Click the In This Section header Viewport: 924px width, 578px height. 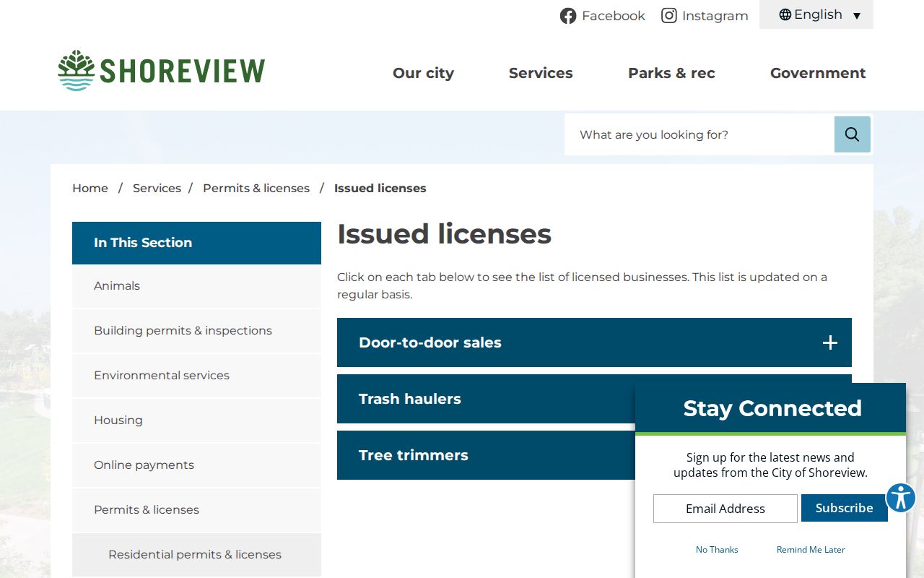click(196, 243)
